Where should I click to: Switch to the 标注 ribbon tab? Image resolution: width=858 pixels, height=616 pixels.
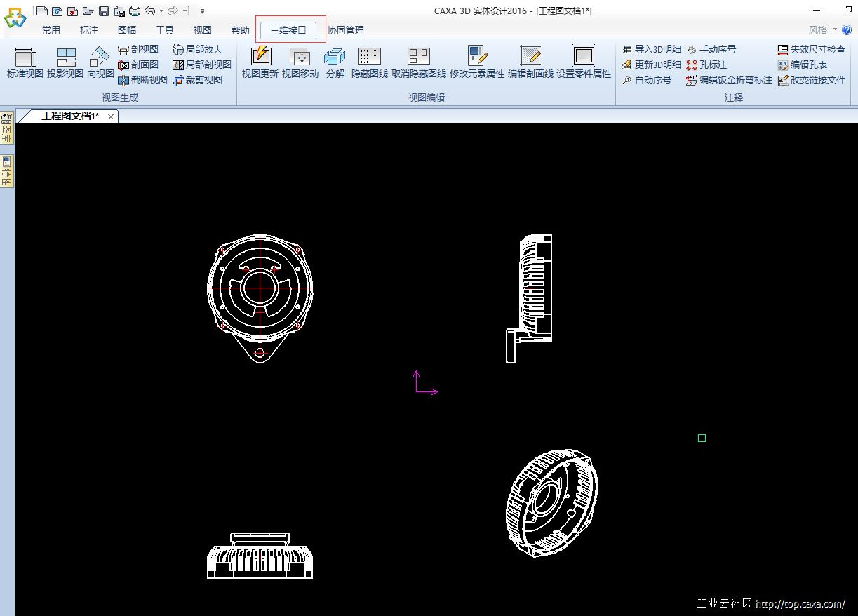tap(89, 30)
